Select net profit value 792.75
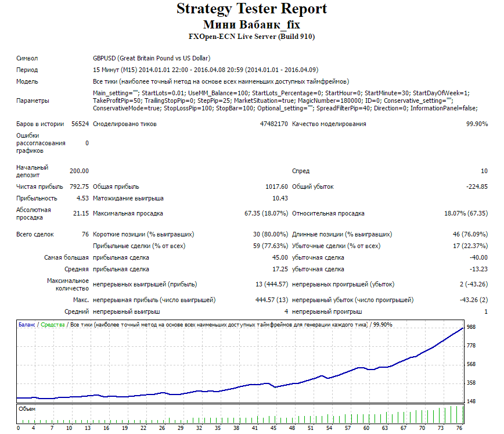The height and width of the screenshot is (434, 504). [79, 186]
